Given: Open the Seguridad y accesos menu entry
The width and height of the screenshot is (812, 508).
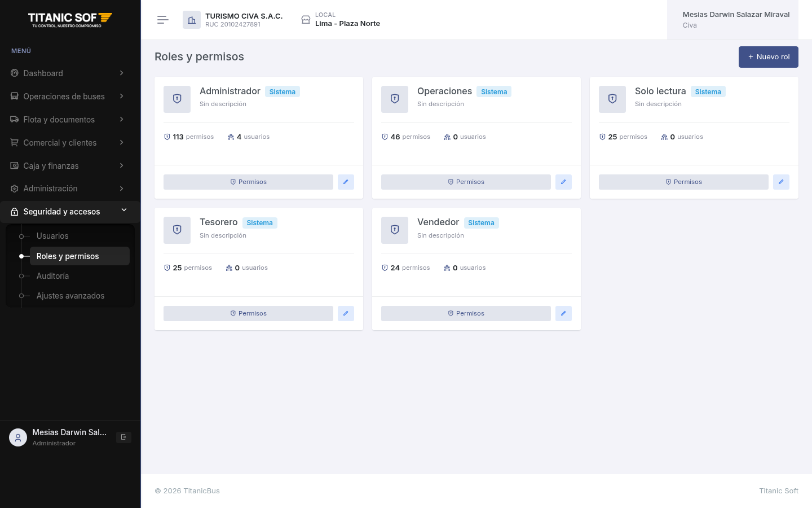Looking at the screenshot, I should click(70, 212).
